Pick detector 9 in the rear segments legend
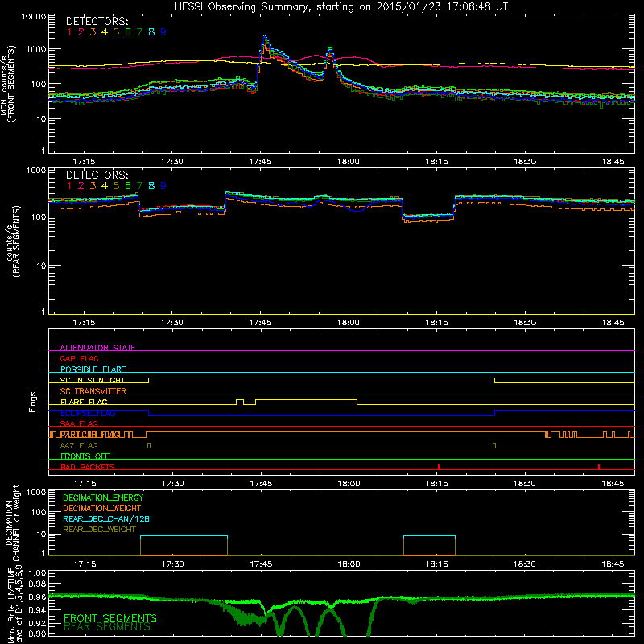This screenshot has width=644, height=644. [x=163, y=186]
